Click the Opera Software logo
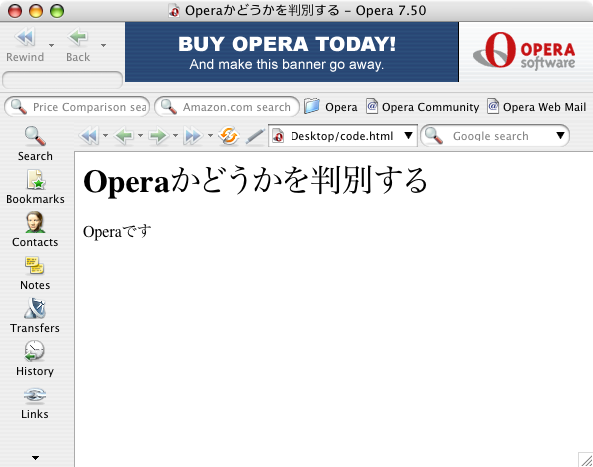This screenshot has height=467, width=593. tap(524, 51)
